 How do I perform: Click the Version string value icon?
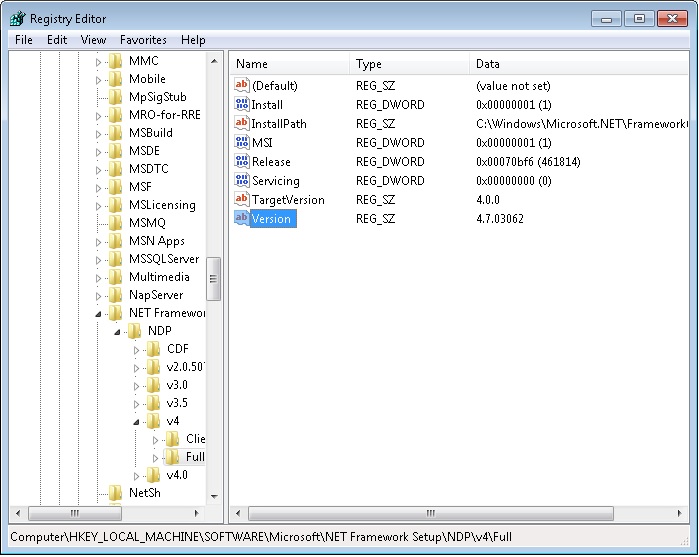[242, 218]
